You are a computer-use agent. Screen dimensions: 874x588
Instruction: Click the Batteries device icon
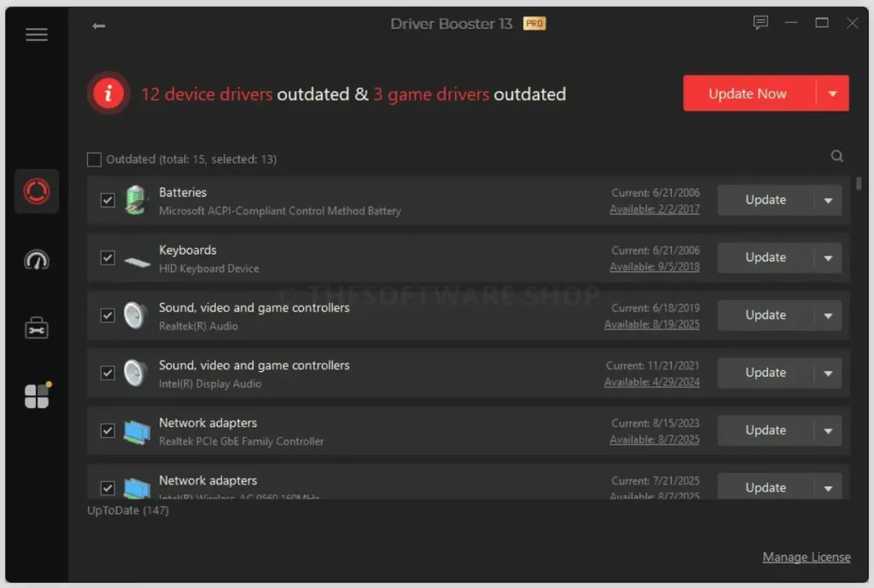(136, 200)
